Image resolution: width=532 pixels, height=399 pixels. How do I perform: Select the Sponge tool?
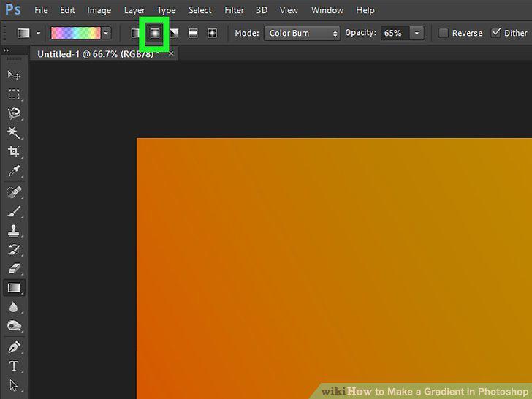[14, 326]
